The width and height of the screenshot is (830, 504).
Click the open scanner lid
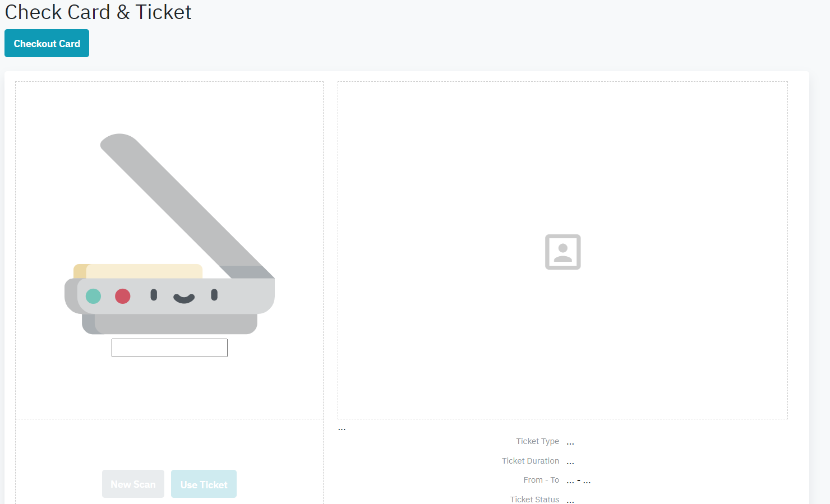(179, 202)
